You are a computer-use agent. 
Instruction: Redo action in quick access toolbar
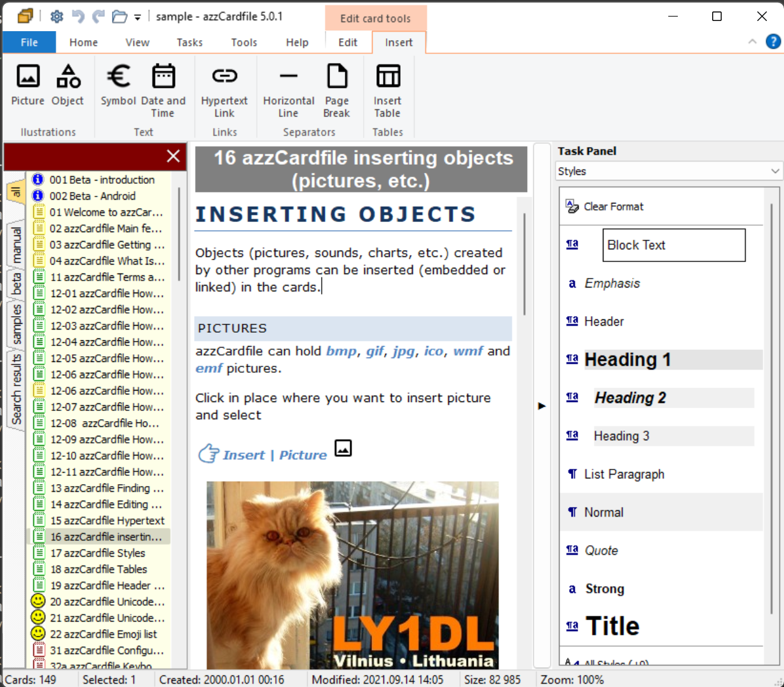(99, 17)
